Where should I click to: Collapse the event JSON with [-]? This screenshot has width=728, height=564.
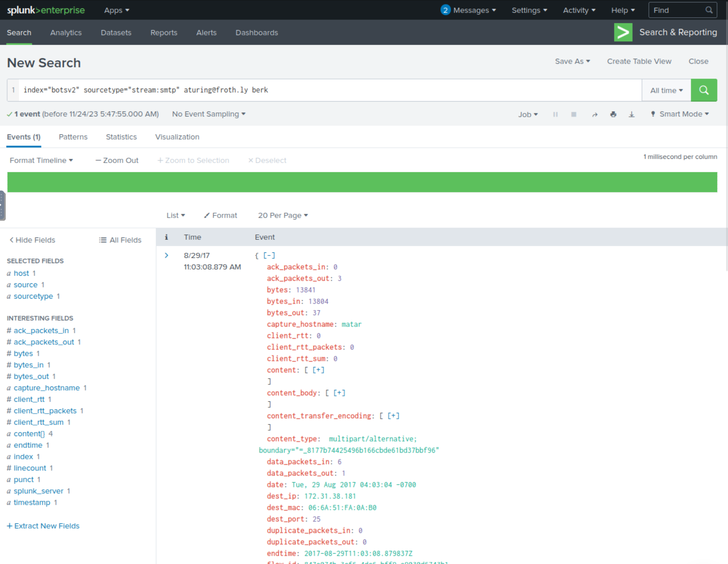click(269, 255)
